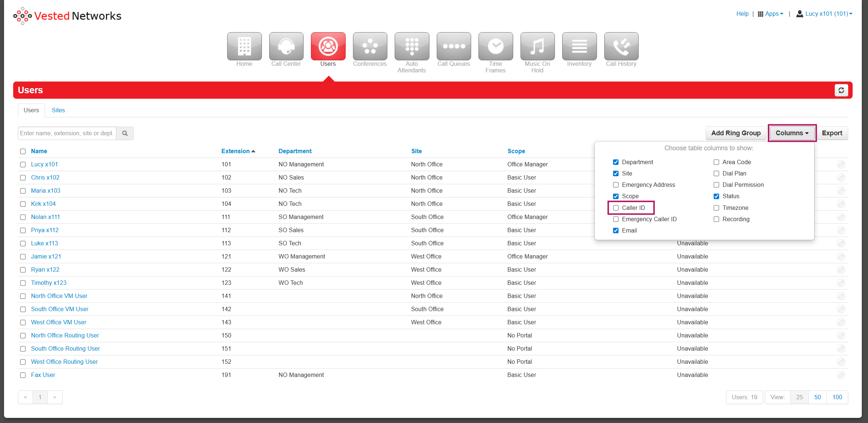The image size is (868, 423).
Task: Refresh the Users list
Action: [x=841, y=90]
